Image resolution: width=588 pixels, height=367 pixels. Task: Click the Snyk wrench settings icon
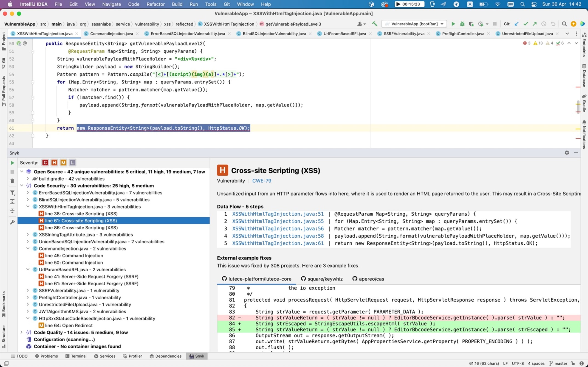pos(12,222)
